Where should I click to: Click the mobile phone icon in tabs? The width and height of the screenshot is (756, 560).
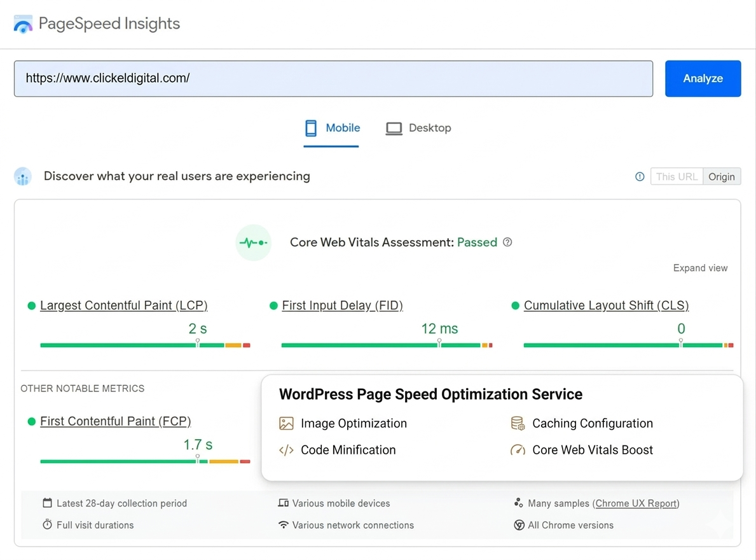pos(311,129)
